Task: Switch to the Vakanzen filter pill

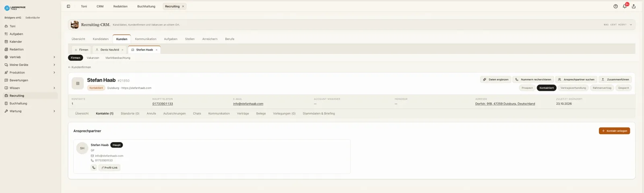Action: tap(93, 58)
